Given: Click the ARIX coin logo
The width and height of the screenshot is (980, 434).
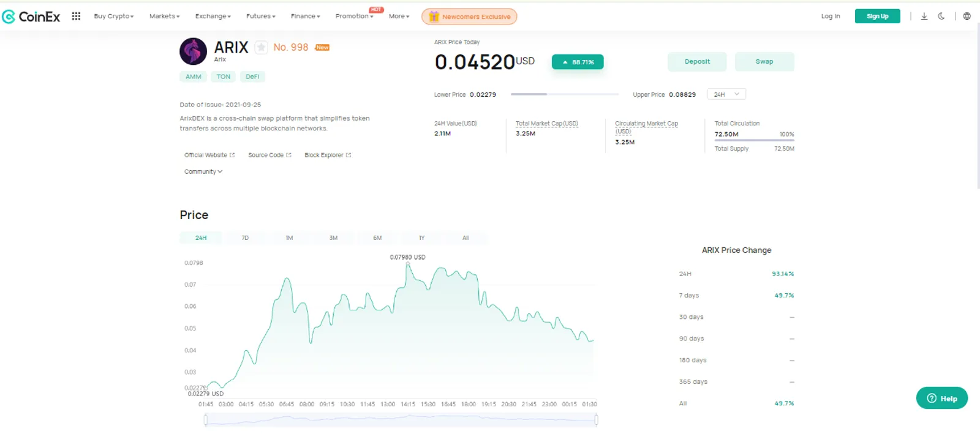Looking at the screenshot, I should pos(193,51).
